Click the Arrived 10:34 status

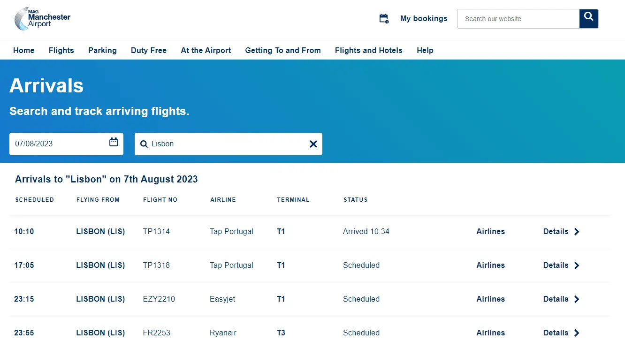click(x=366, y=232)
